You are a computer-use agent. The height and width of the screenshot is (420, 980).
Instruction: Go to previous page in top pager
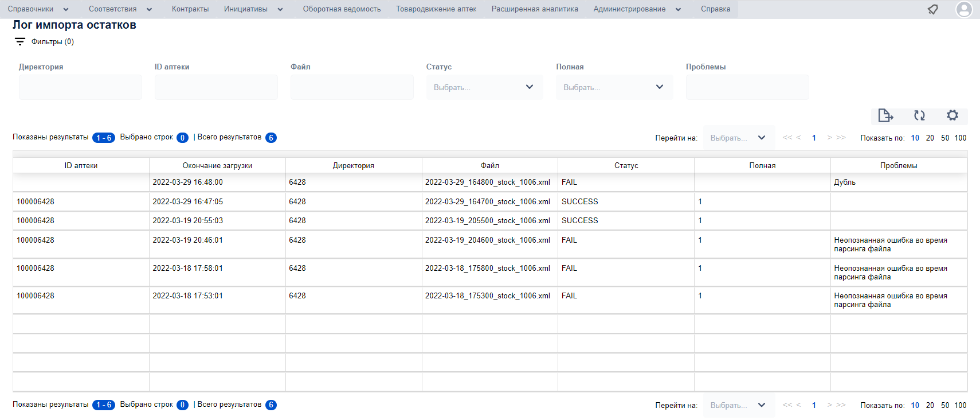799,138
